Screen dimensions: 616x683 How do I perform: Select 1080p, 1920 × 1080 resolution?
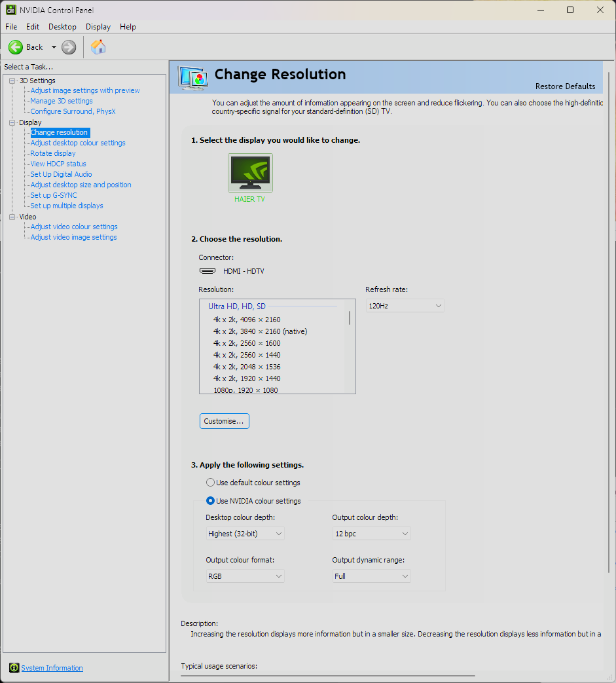tap(245, 390)
